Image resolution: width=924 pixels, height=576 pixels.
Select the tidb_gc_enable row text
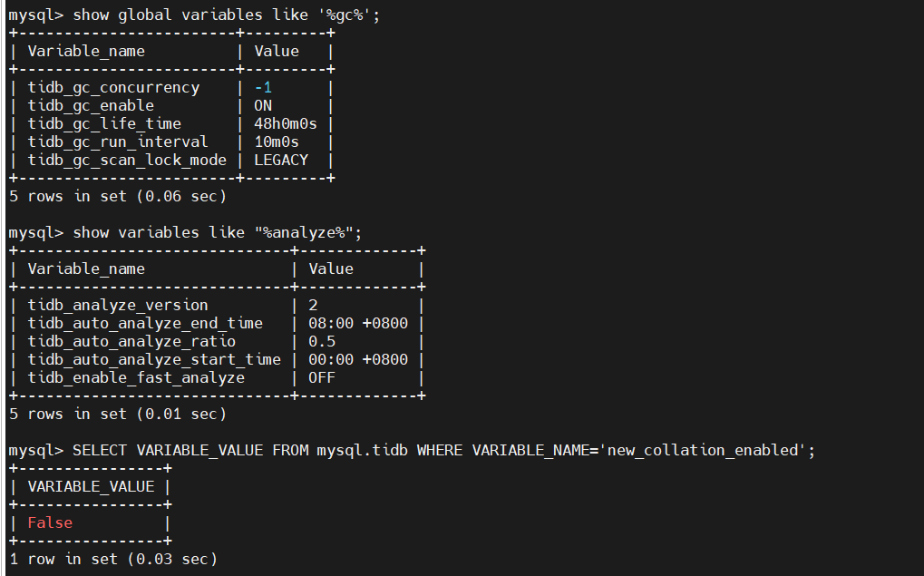coord(91,106)
